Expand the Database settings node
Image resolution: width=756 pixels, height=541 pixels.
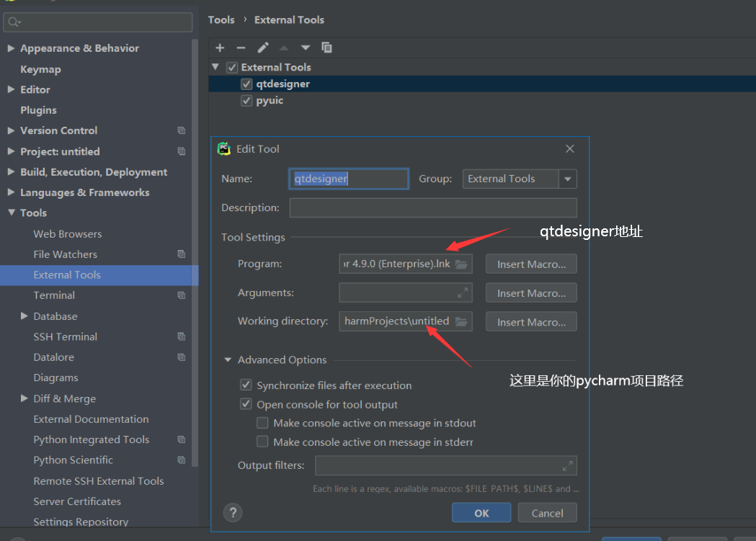[x=24, y=316]
